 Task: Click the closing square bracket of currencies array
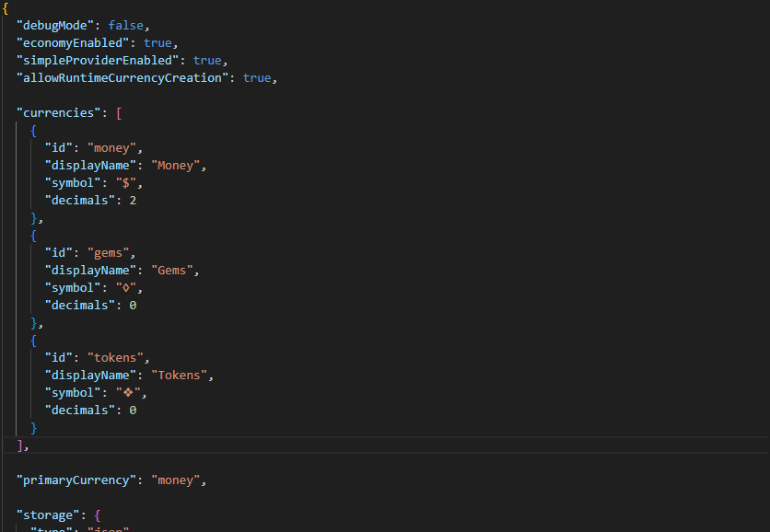pyautogui.click(x=21, y=445)
